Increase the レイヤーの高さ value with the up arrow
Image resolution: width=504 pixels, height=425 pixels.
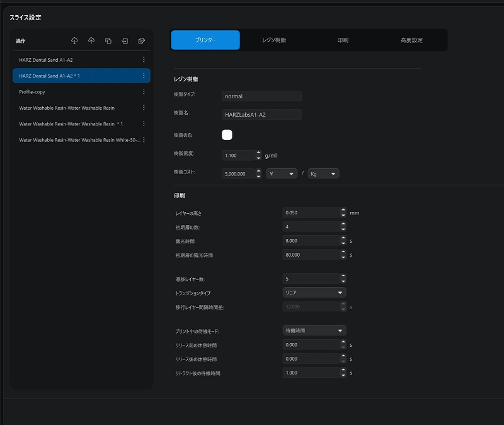343,210
